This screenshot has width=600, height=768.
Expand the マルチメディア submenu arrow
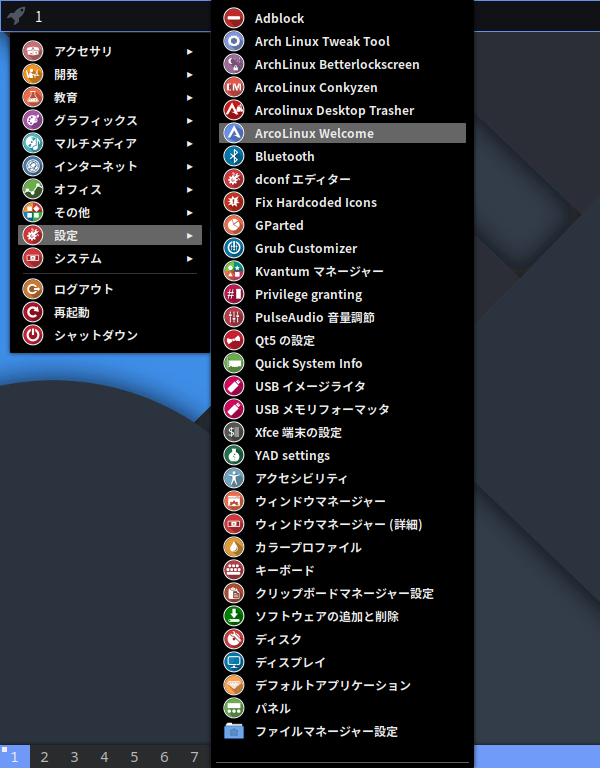click(190, 144)
